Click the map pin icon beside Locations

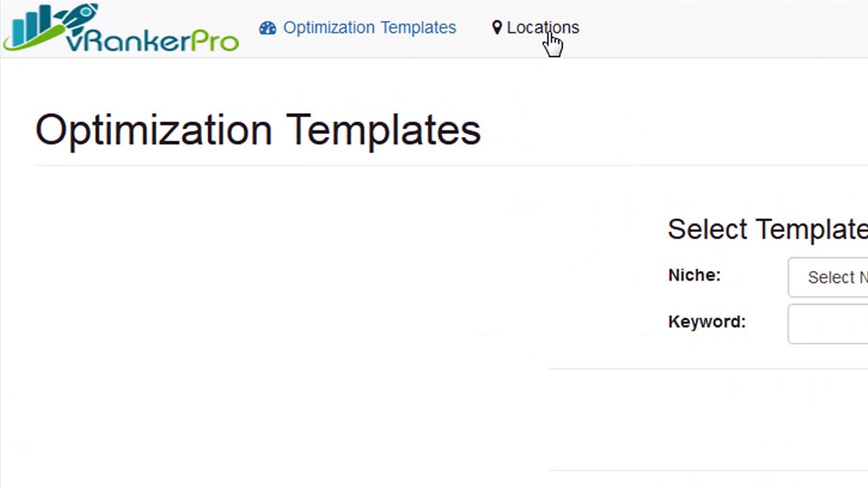pyautogui.click(x=497, y=28)
